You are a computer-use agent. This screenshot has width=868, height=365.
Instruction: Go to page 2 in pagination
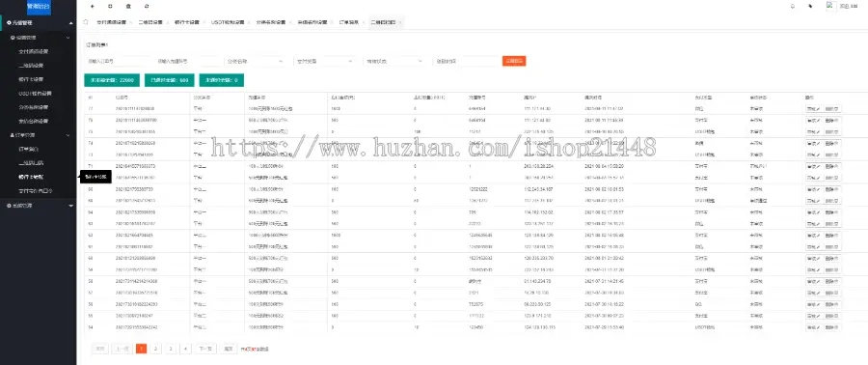pyautogui.click(x=156, y=349)
